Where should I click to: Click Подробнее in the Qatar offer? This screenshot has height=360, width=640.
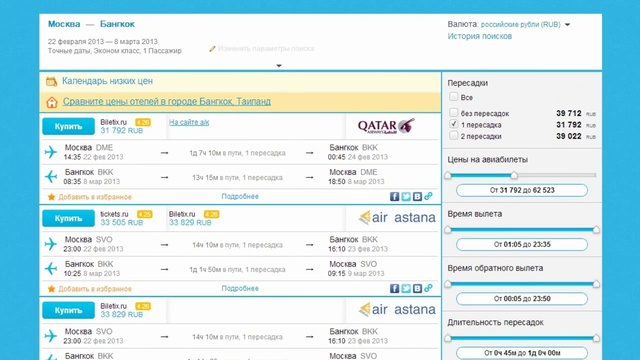point(240,196)
